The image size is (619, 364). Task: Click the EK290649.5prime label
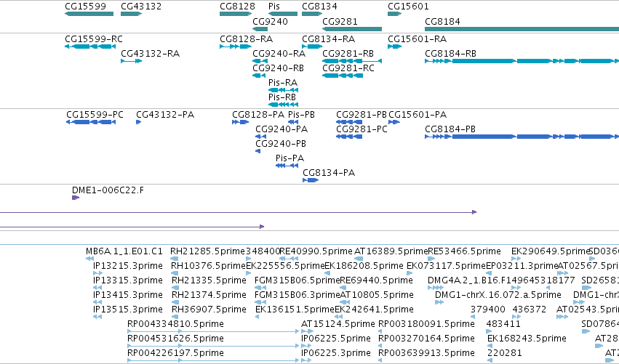coord(551,251)
